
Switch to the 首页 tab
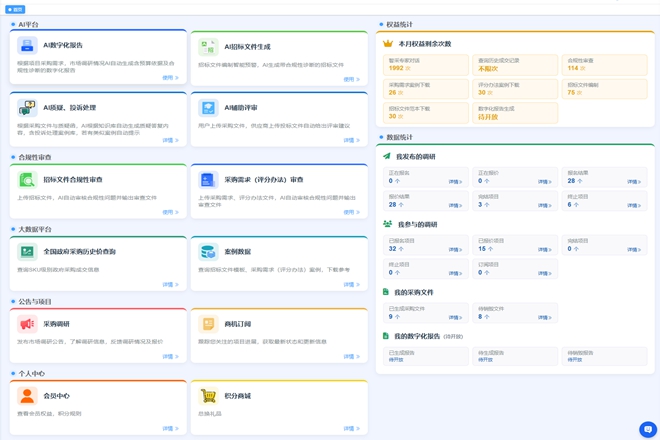tap(15, 9)
